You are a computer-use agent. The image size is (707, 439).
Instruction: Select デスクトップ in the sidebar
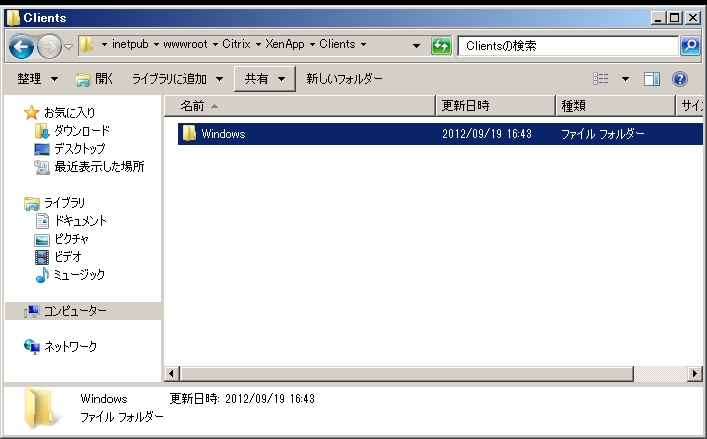point(79,149)
